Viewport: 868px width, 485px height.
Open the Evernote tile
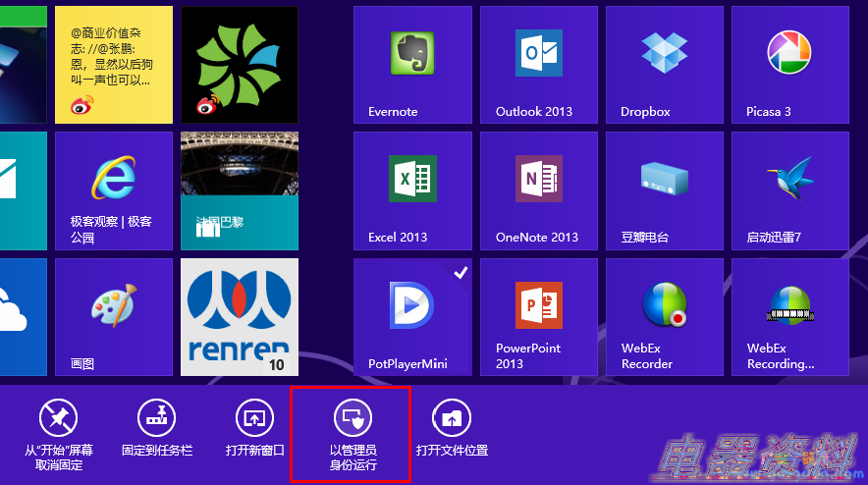click(x=412, y=65)
